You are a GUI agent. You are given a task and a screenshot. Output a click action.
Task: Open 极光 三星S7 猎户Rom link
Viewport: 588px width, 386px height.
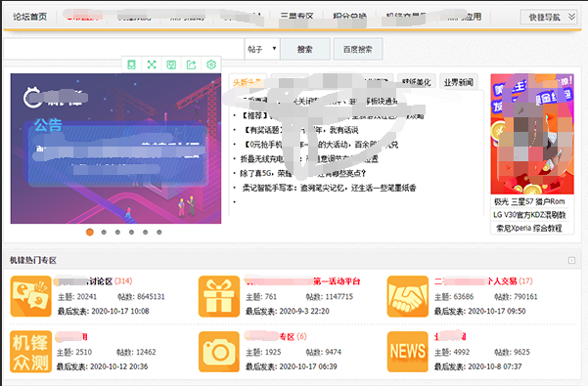click(529, 201)
